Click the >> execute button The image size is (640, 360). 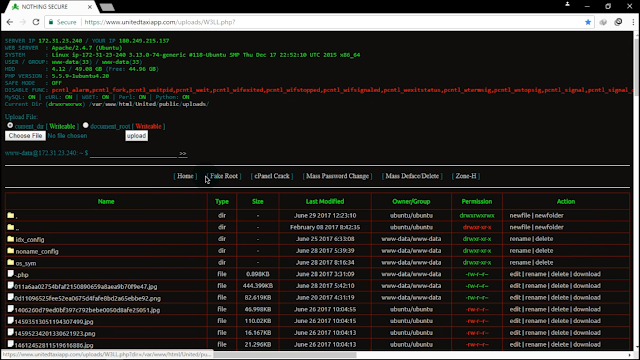pyautogui.click(x=182, y=153)
